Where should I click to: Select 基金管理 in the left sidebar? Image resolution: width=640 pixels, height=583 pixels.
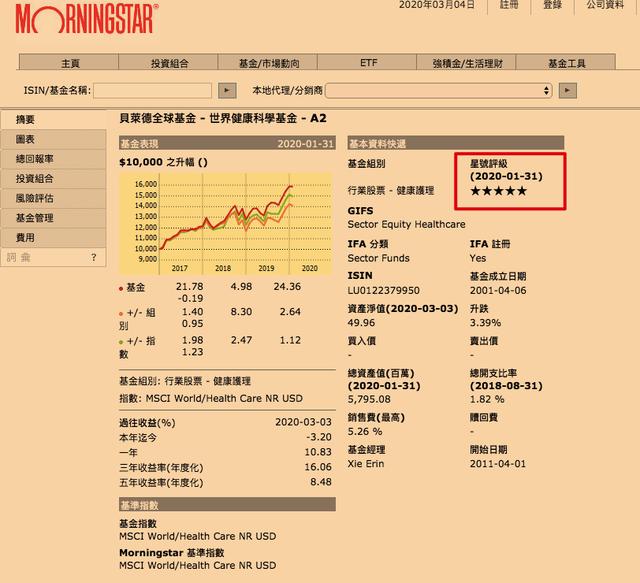(53, 218)
